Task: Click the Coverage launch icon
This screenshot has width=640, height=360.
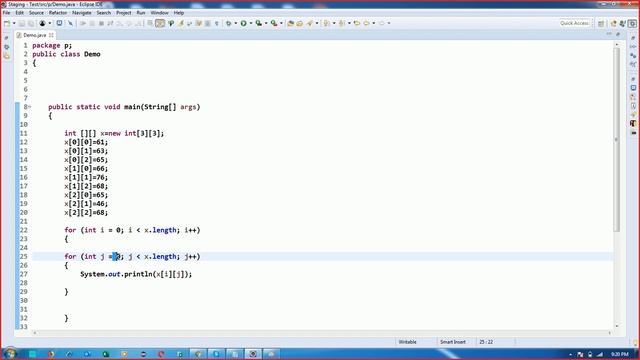Action: point(259,23)
